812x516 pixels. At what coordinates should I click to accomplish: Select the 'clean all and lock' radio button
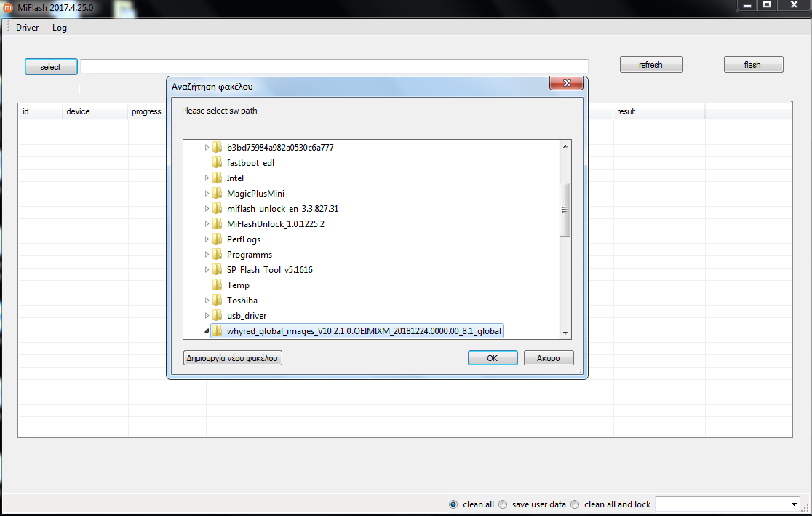(575, 504)
